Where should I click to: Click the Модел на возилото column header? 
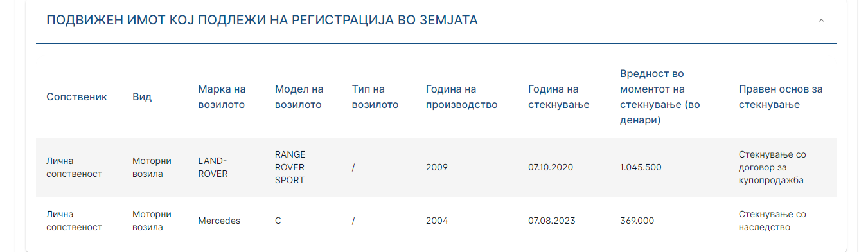299,97
